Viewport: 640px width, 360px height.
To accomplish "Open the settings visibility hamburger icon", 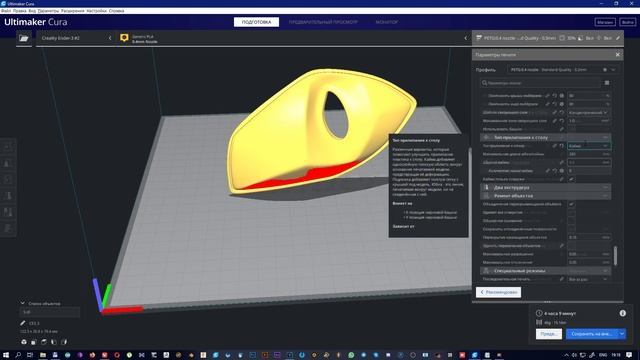I will pyautogui.click(x=607, y=83).
